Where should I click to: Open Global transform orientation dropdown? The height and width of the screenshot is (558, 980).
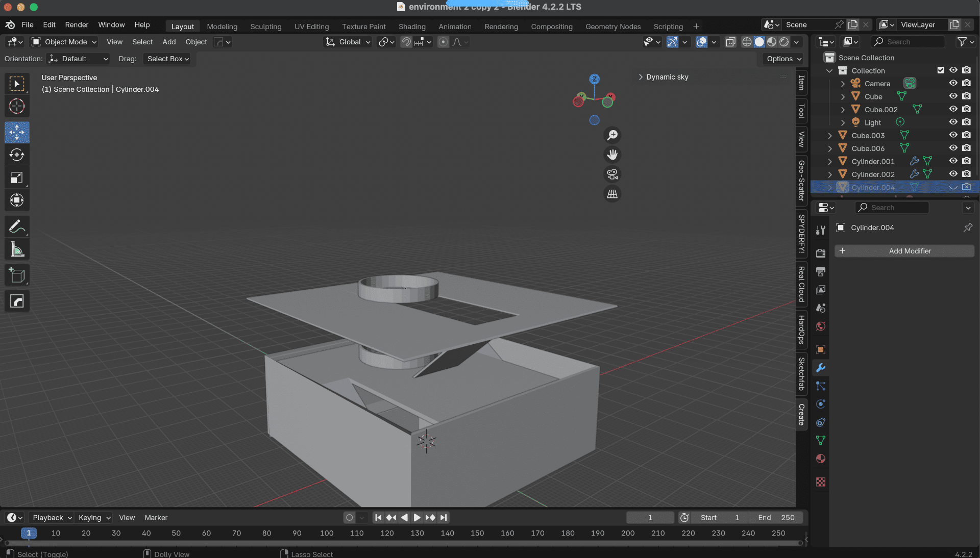pos(348,42)
